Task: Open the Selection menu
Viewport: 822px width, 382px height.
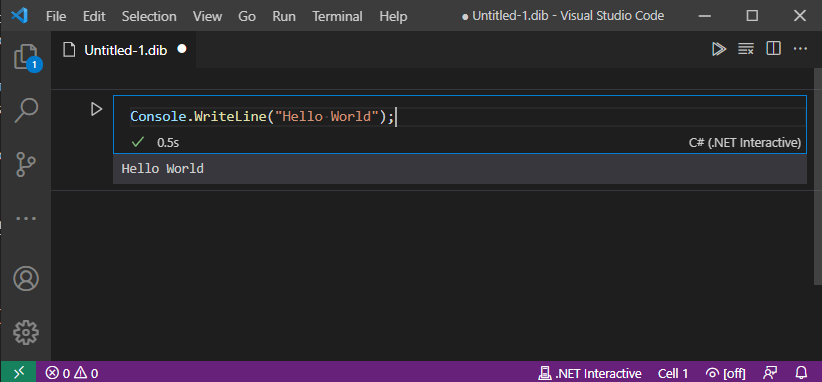Action: click(x=149, y=16)
